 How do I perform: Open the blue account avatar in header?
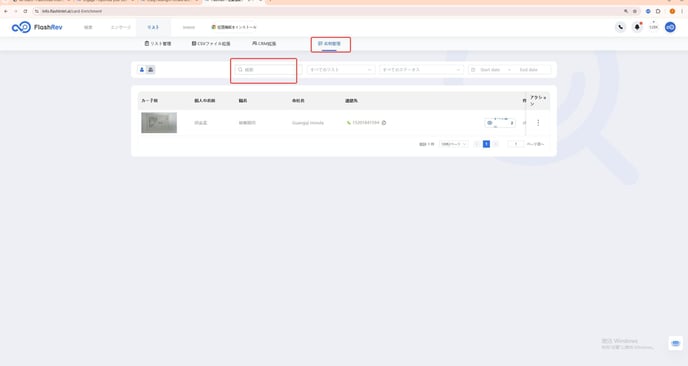[x=670, y=27]
